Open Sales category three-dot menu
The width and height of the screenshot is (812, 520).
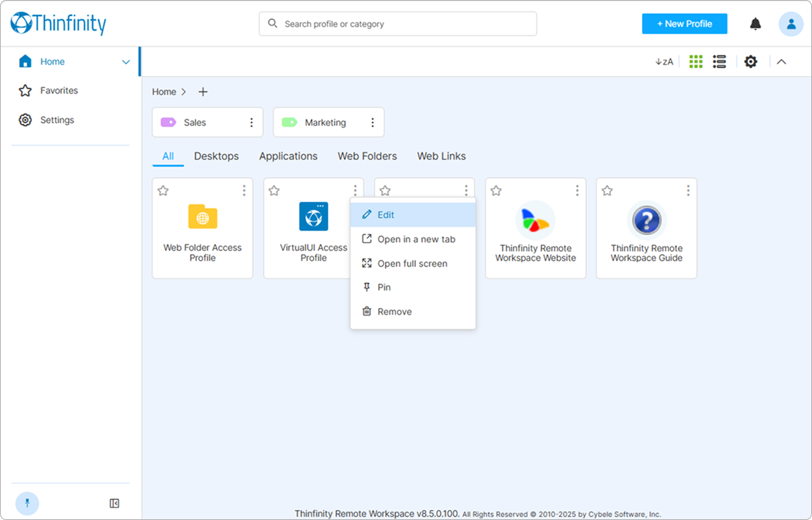251,122
